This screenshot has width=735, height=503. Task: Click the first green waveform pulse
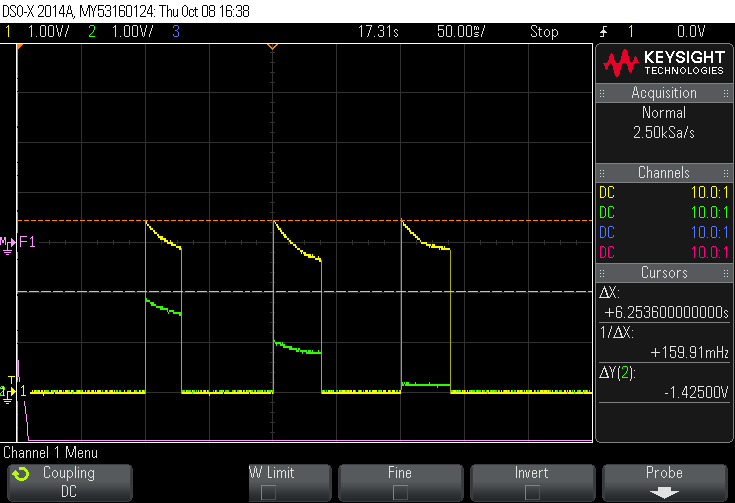click(163, 308)
